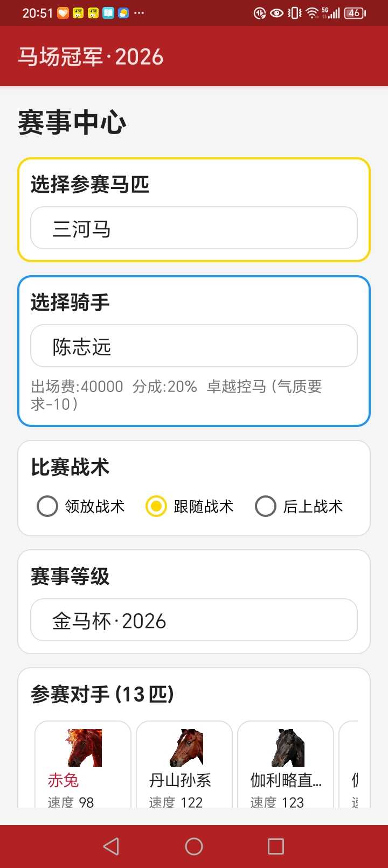
Task: Tap the eye icon in status bar
Action: pyautogui.click(x=276, y=13)
